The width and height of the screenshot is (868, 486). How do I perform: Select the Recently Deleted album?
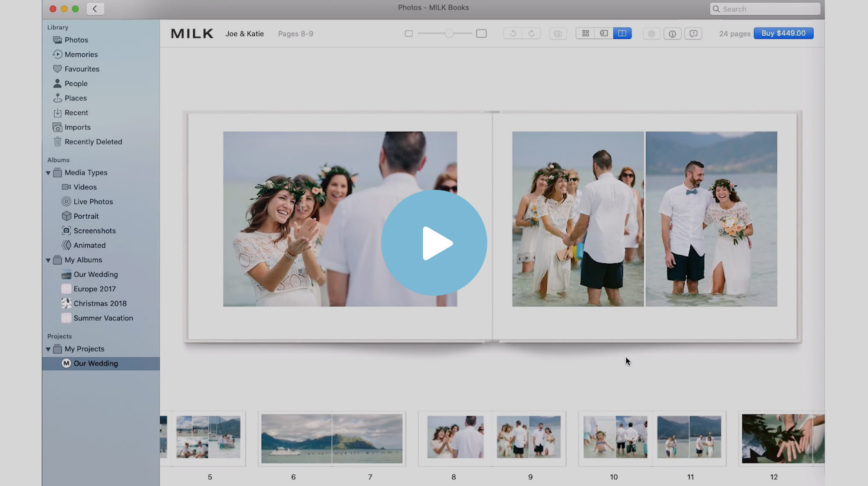tap(93, 141)
